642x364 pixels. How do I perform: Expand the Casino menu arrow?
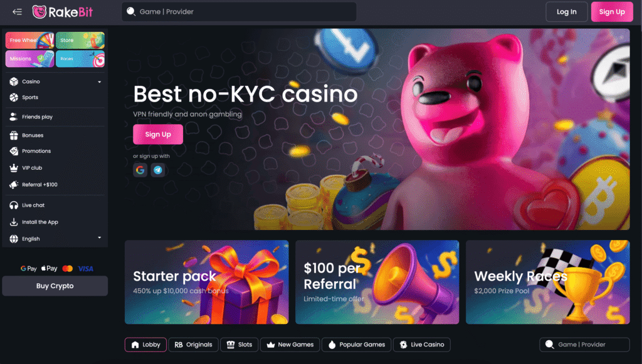[x=99, y=82]
